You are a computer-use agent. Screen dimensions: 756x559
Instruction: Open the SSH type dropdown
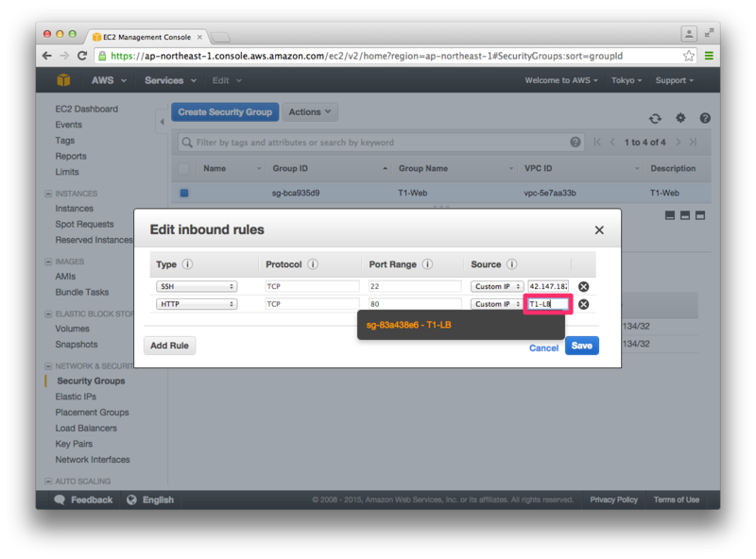tap(197, 286)
